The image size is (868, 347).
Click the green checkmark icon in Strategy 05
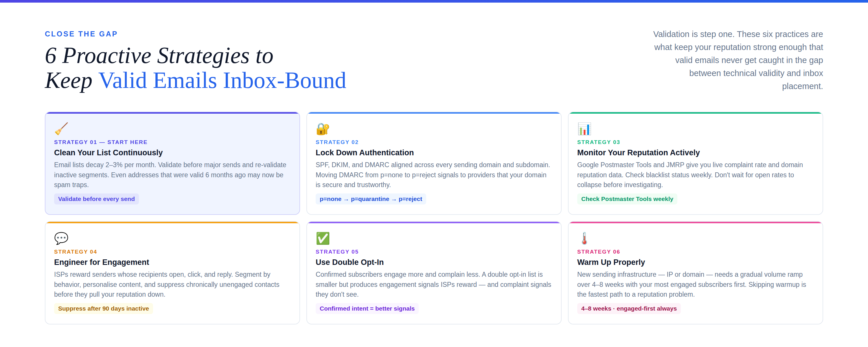pos(323,238)
